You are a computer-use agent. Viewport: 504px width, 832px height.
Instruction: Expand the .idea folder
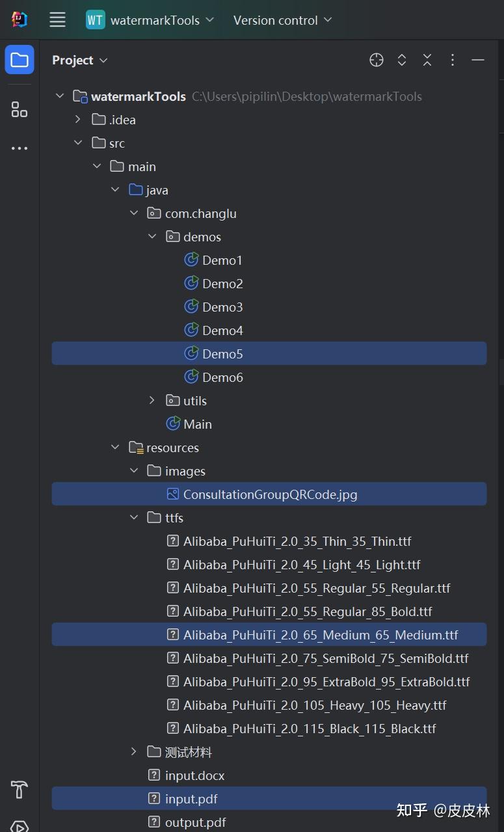tap(78, 120)
